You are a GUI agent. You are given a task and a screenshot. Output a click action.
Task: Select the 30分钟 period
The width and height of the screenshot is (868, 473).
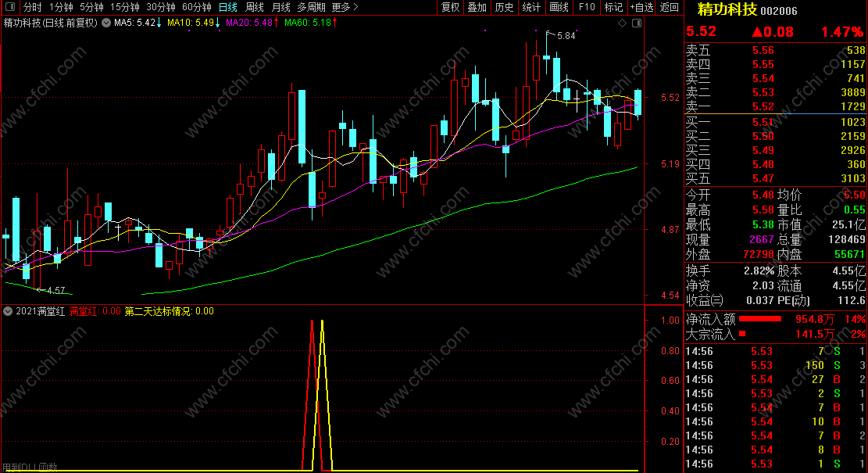point(160,7)
